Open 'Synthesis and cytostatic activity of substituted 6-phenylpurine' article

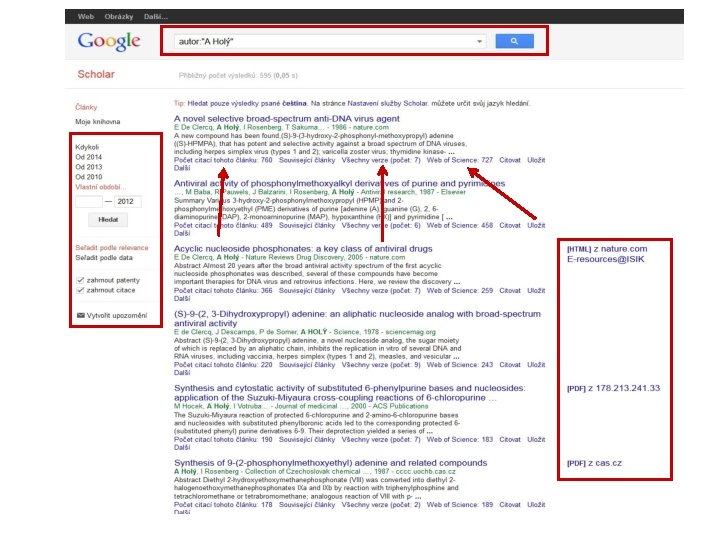tap(349, 393)
